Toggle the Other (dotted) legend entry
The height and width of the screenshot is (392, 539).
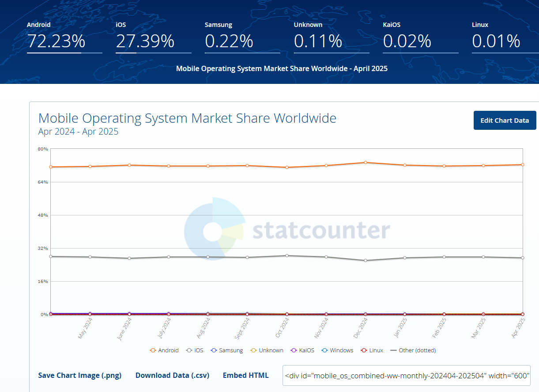[x=413, y=350]
